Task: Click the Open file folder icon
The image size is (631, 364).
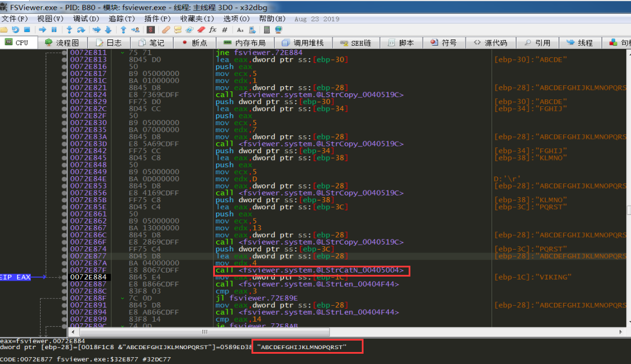Action: tap(4, 29)
